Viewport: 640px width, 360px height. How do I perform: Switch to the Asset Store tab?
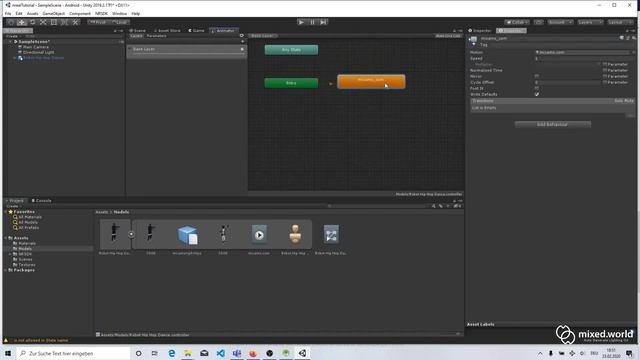point(167,31)
